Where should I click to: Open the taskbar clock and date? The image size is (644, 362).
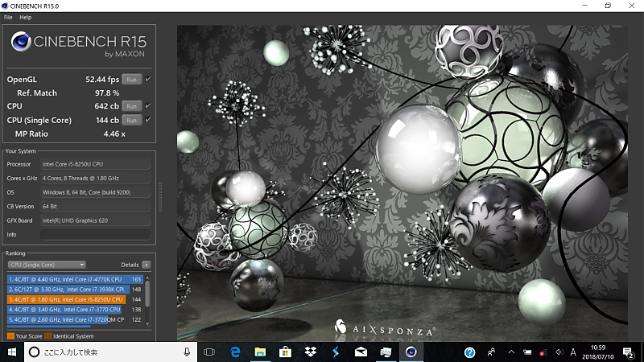(x=598, y=352)
